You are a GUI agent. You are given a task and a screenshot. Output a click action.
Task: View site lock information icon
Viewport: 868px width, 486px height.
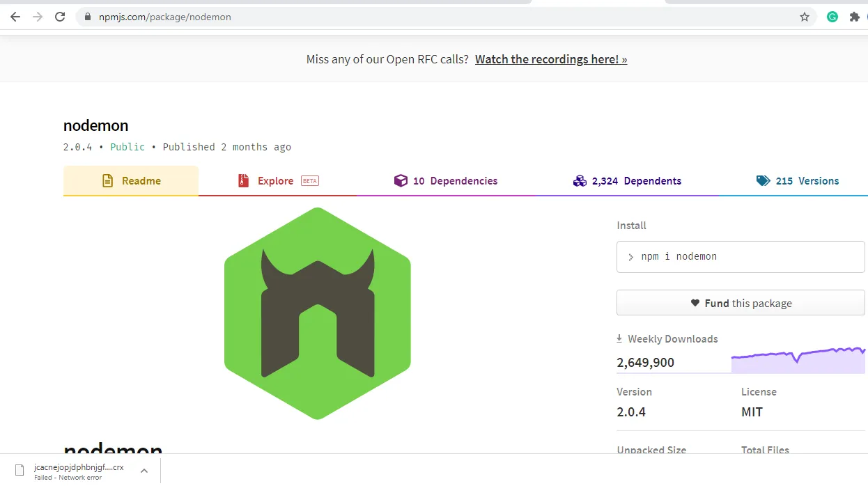[x=88, y=17]
